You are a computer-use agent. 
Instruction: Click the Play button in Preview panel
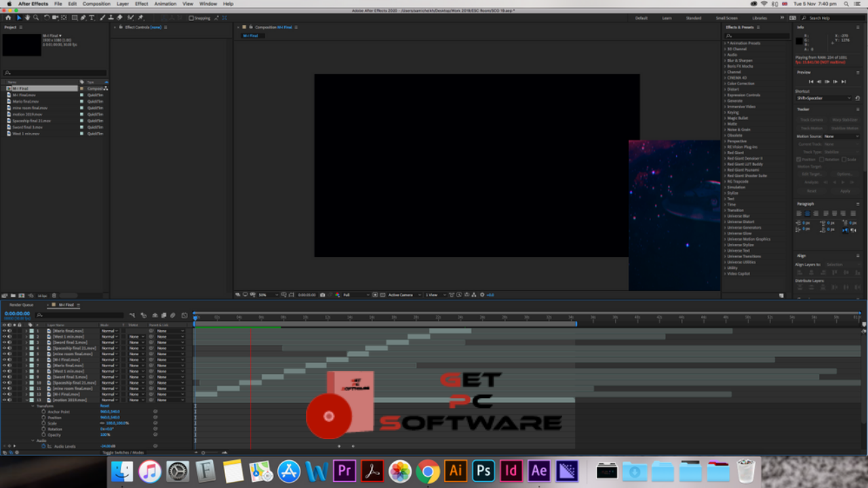[x=827, y=81]
